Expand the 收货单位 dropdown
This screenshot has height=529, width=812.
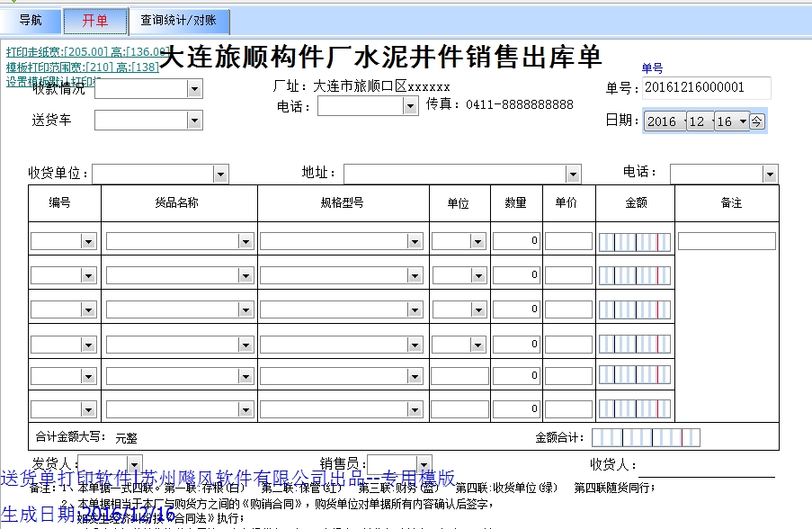(x=220, y=175)
